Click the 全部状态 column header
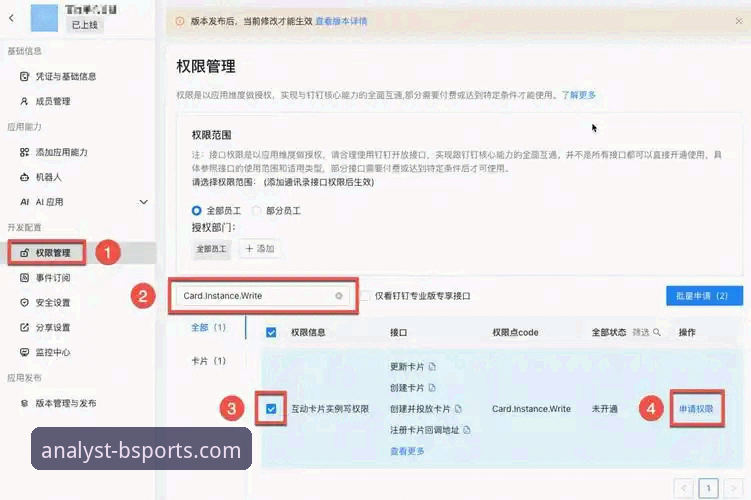The image size is (751, 500). tap(609, 332)
